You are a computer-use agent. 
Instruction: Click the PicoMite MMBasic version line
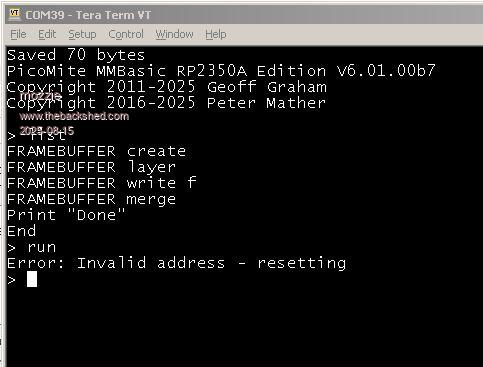pyautogui.click(x=221, y=71)
